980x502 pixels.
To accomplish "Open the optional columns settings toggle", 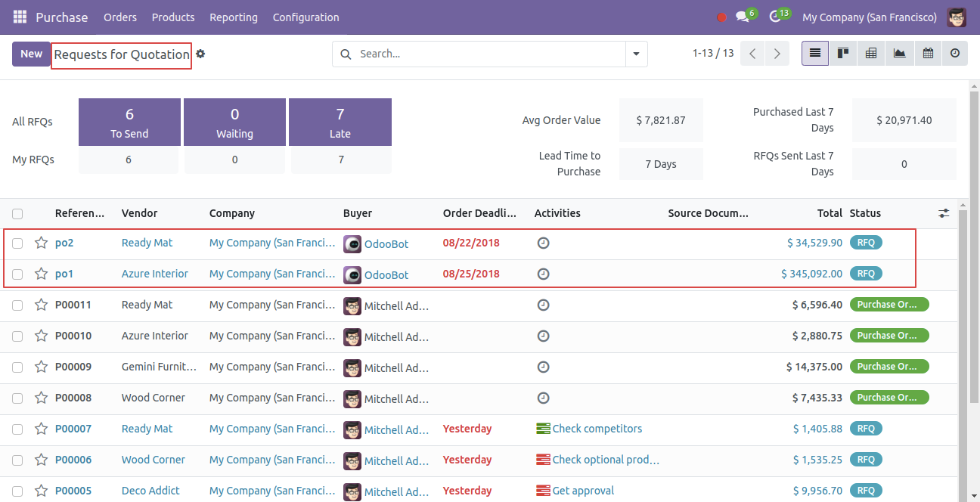I will coord(944,213).
